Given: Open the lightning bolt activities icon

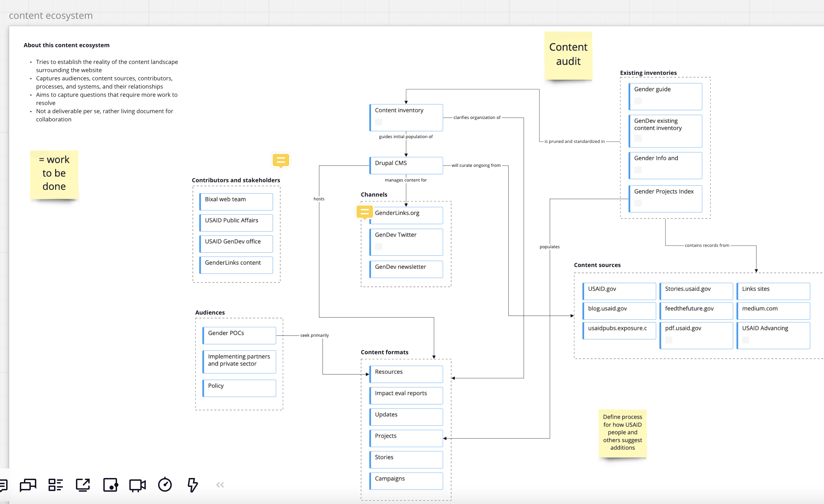Looking at the screenshot, I should coord(193,485).
